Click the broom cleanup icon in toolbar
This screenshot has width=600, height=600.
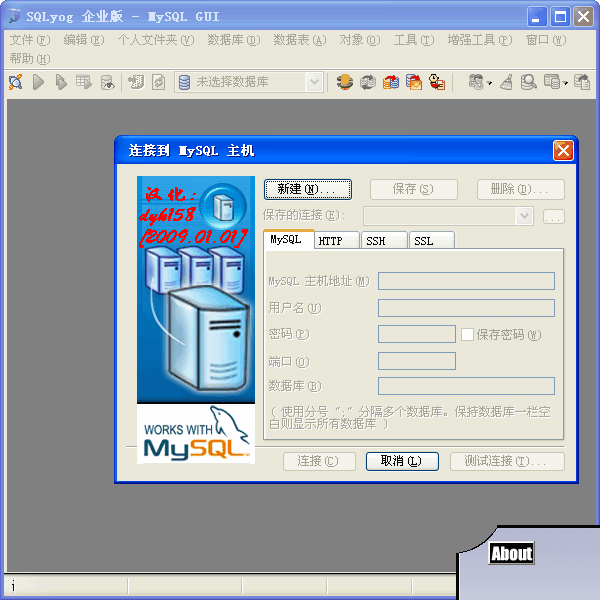tap(507, 82)
